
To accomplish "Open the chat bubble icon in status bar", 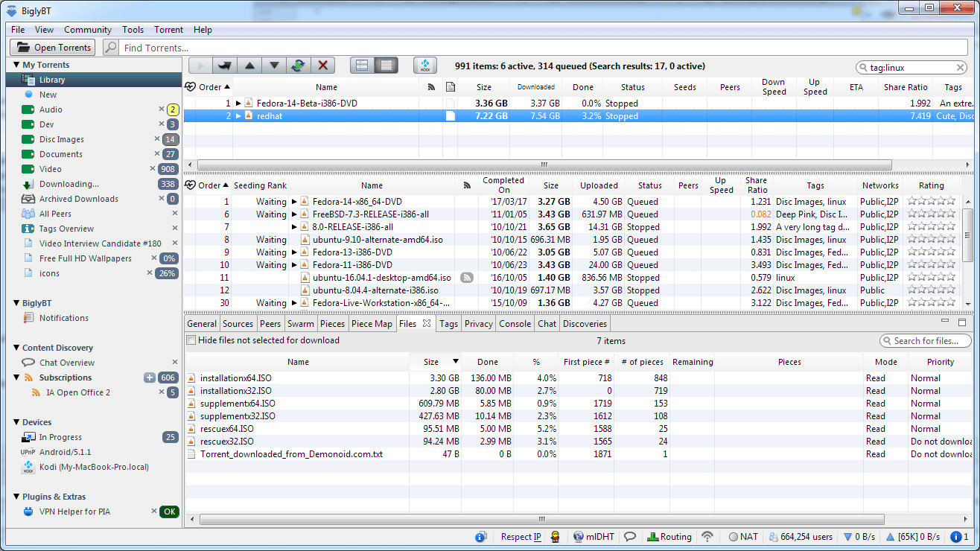I will [x=629, y=536].
